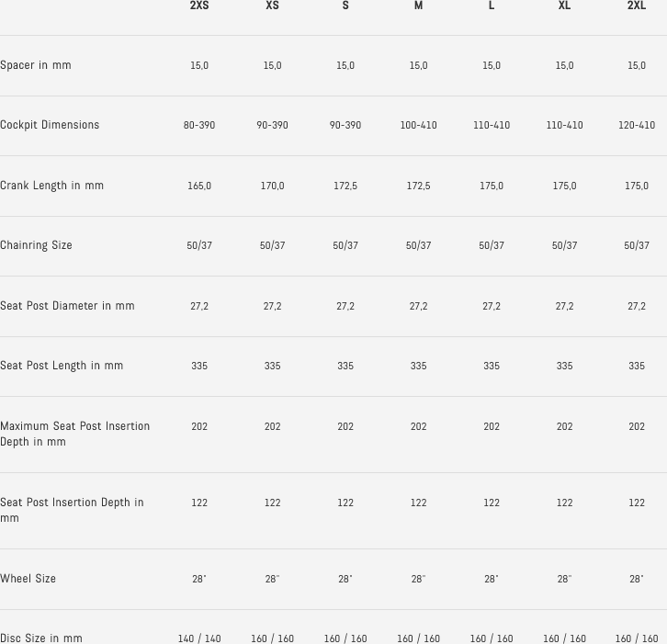Click the Spacer in mm row label
The image size is (667, 644).
(x=36, y=65)
